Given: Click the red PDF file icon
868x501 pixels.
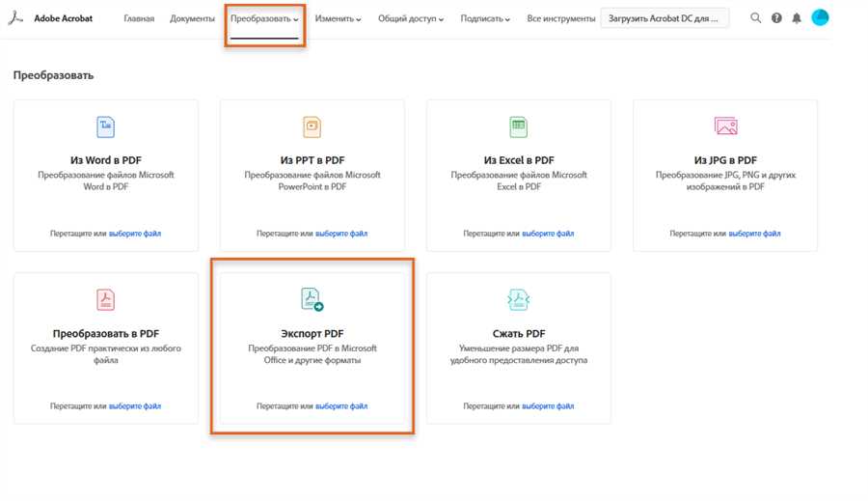Looking at the screenshot, I should click(x=105, y=300).
